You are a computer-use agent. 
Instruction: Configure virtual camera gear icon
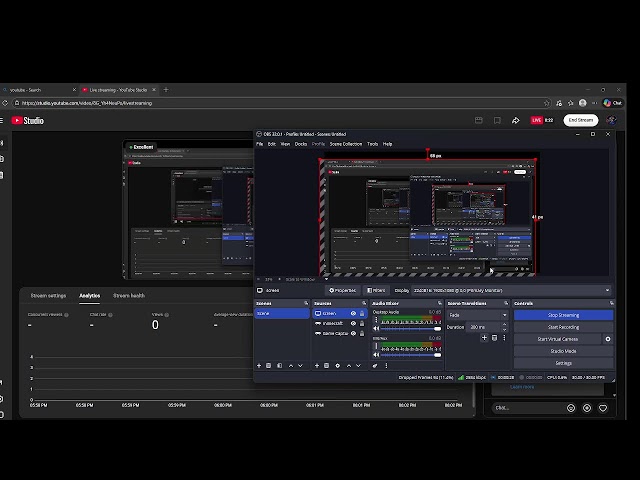(608, 339)
